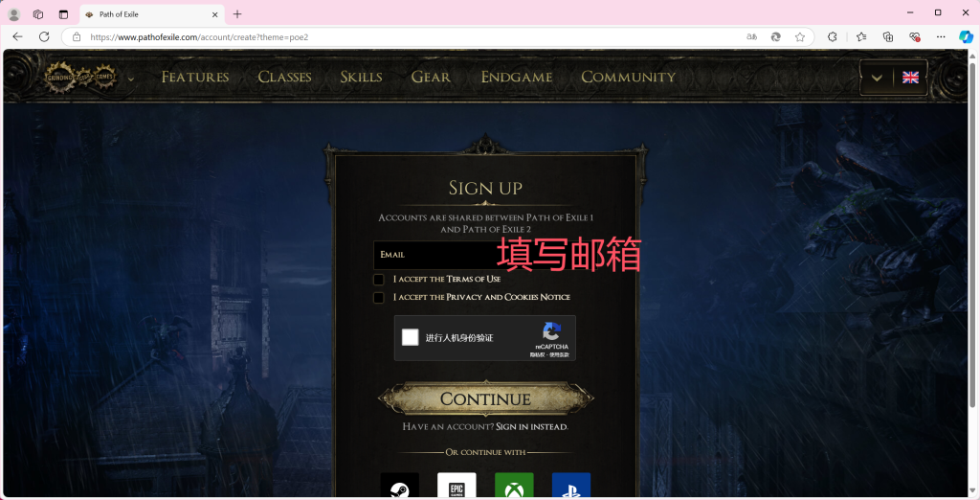Open the Workspaces icon
Screen dimensions: 980x500
(38, 14)
